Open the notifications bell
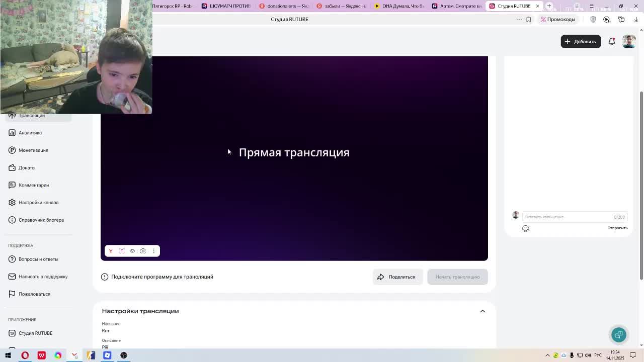Image resolution: width=644 pixels, height=362 pixels. [612, 42]
